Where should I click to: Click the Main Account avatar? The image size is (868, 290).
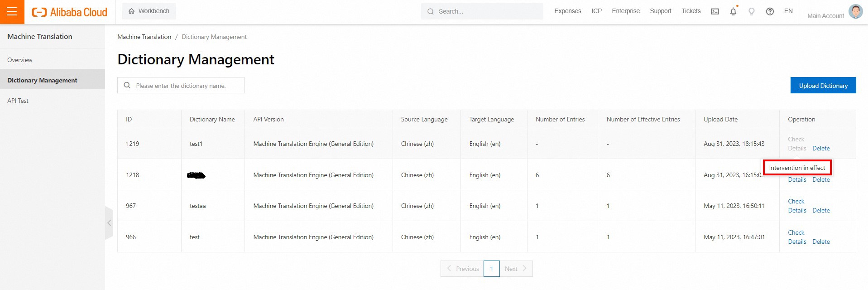855,11
